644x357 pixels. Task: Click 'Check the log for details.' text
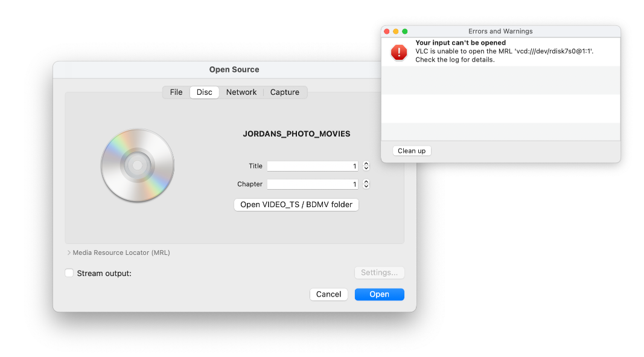pyautogui.click(x=455, y=60)
